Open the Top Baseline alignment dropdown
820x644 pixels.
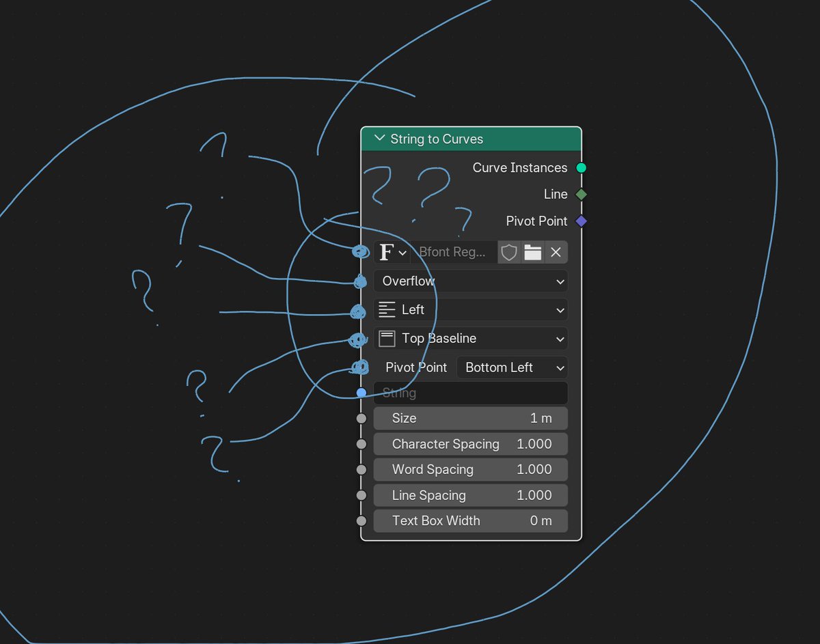click(471, 338)
